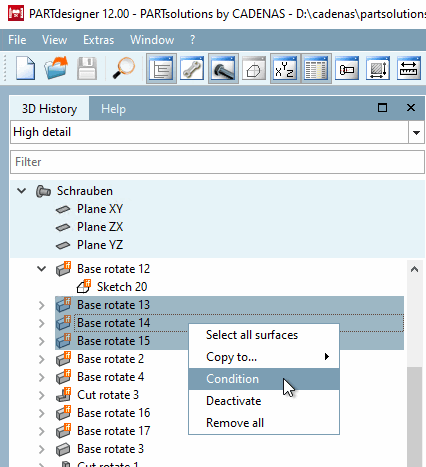Expand the Base rotate 14 node
Screen dimensions: 426x467
point(42,323)
